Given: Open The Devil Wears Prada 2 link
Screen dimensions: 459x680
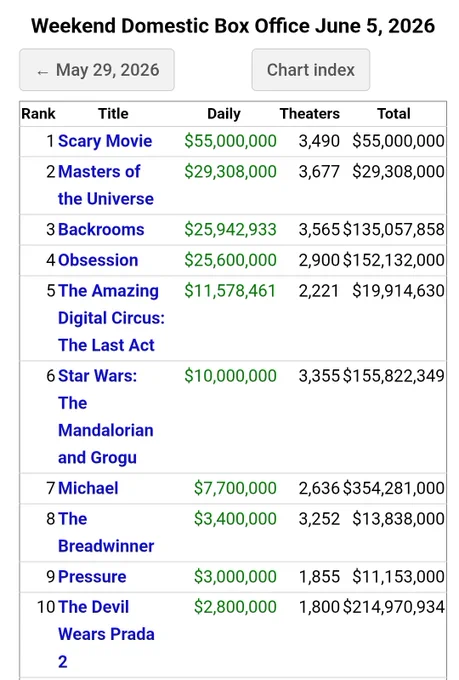Looking at the screenshot, I should [106, 634].
